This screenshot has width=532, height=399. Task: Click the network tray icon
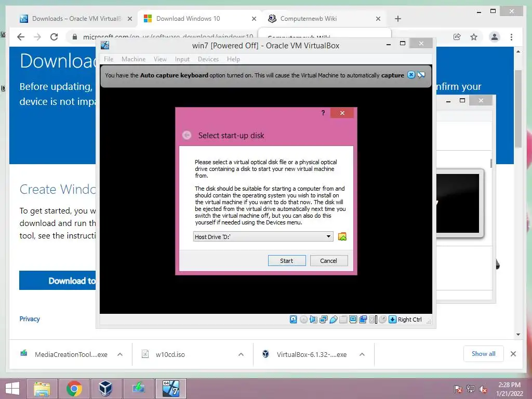coord(471,389)
